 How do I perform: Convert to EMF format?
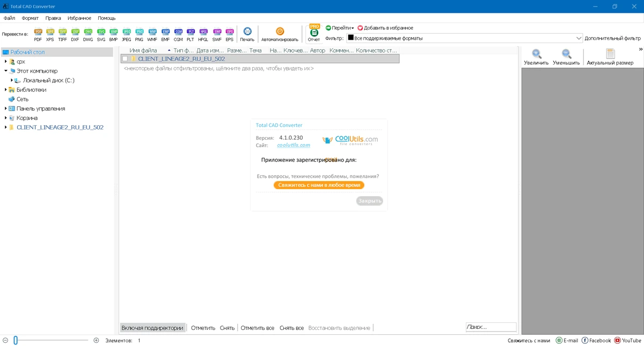[x=165, y=34]
